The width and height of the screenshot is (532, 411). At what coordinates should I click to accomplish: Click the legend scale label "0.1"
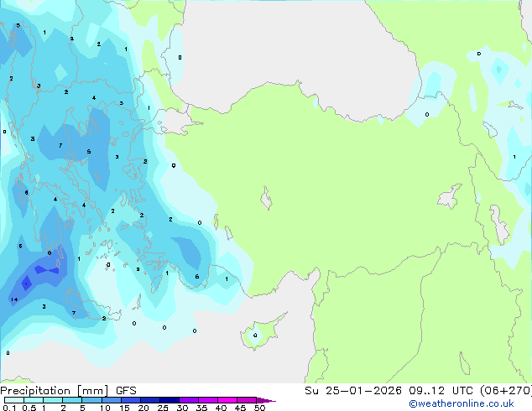coord(9,408)
